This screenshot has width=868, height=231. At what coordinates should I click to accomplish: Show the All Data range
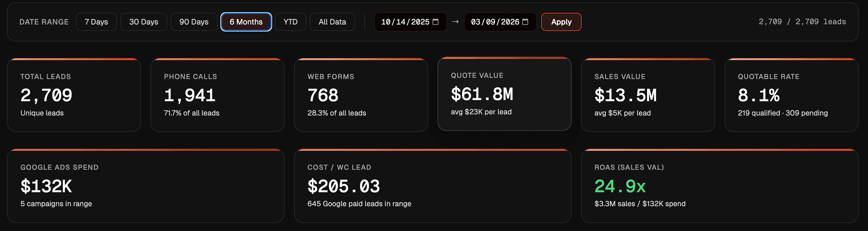[332, 22]
